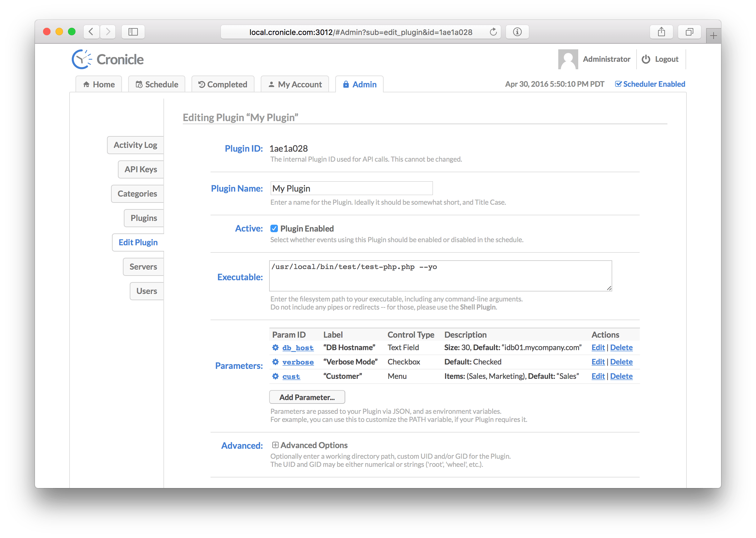Edit the db_host parameter
This screenshot has height=538, width=756.
pyautogui.click(x=598, y=348)
